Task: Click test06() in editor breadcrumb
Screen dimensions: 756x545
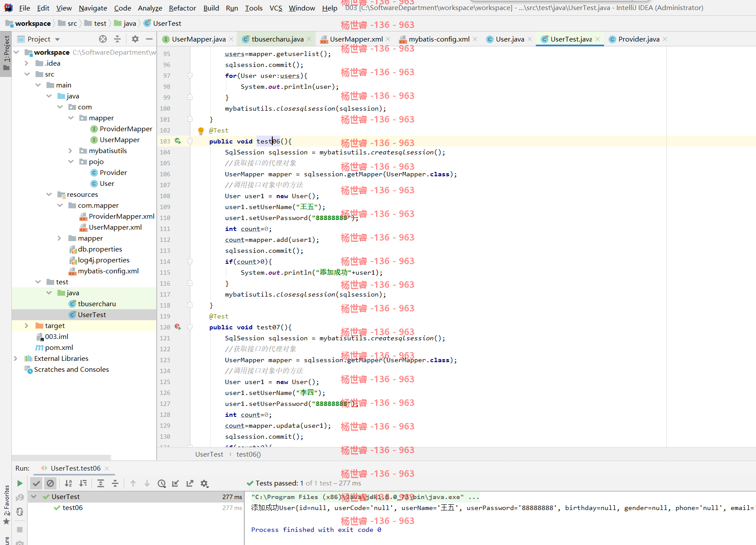Action: coord(249,454)
